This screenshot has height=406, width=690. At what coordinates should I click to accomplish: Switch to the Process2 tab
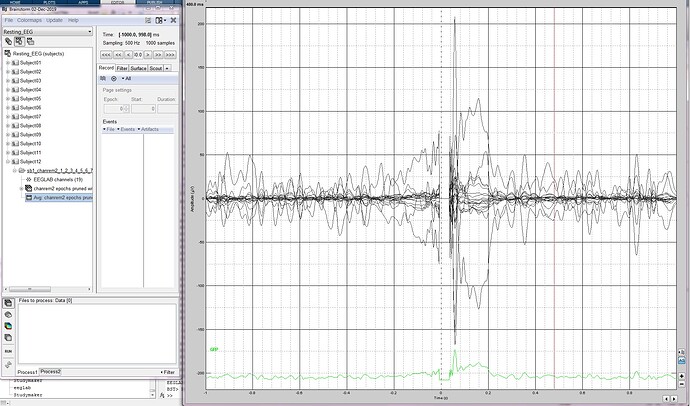coord(50,372)
